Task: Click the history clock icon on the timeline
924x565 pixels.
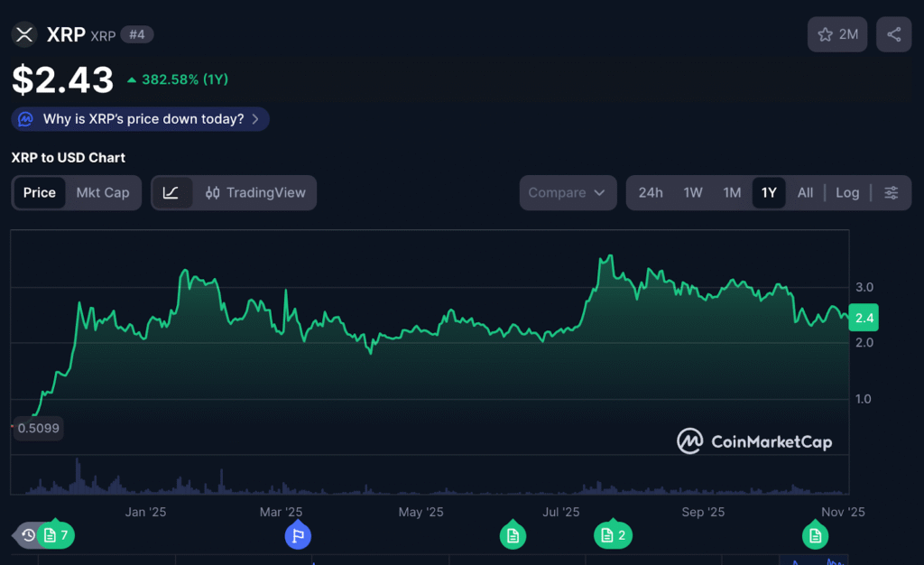Action: (x=28, y=535)
